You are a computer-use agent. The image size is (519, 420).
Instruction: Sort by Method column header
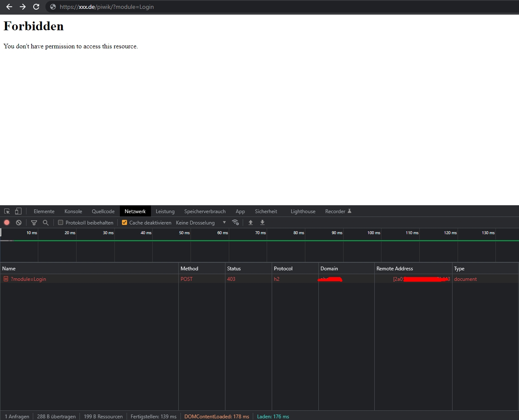tap(202, 268)
